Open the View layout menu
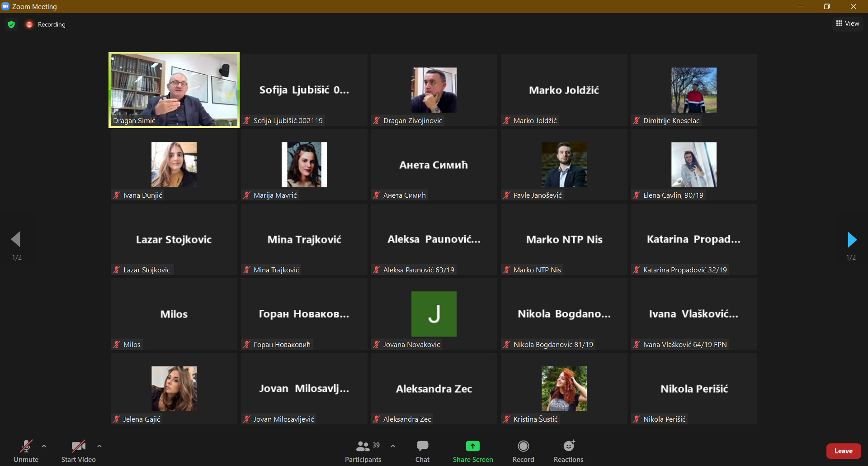 point(848,24)
